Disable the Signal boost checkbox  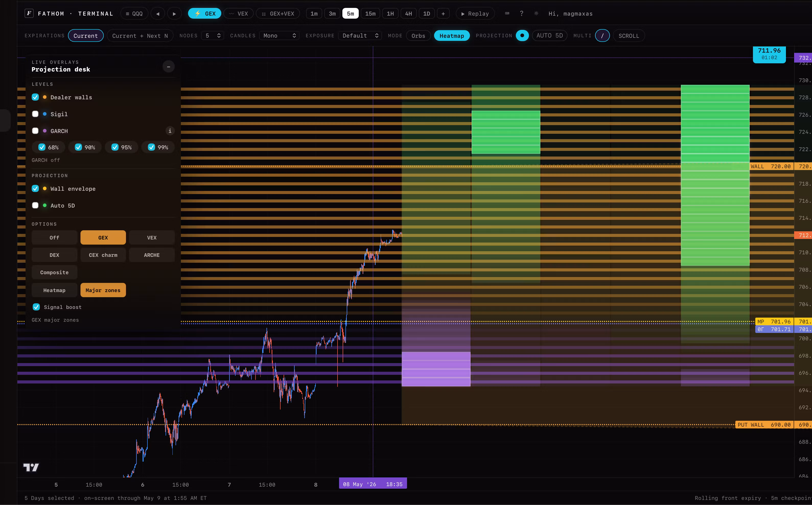coord(37,307)
